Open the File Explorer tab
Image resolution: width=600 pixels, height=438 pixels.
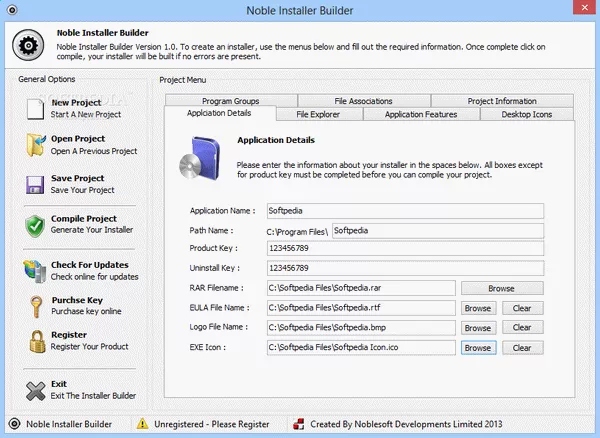tap(318, 114)
